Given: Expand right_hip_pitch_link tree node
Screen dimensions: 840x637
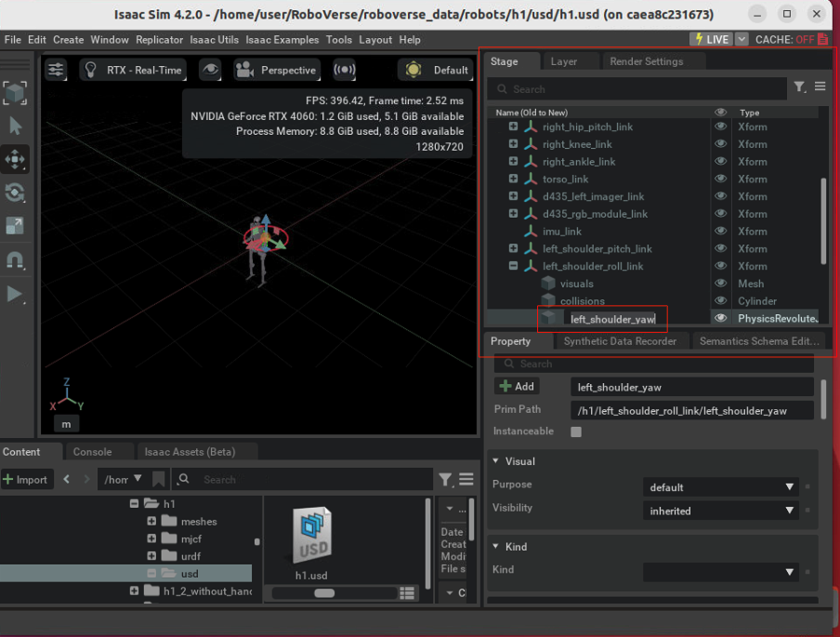Looking at the screenshot, I should [x=513, y=126].
